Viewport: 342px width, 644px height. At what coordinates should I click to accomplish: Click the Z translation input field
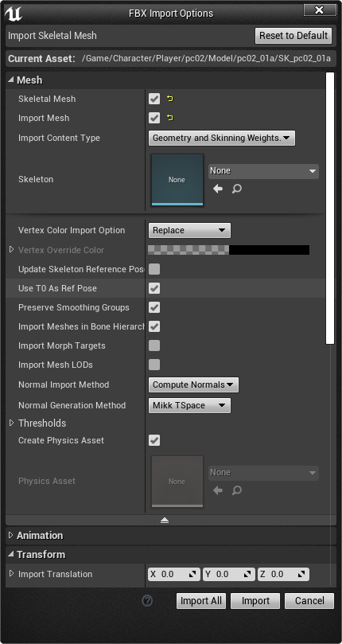coord(283,574)
